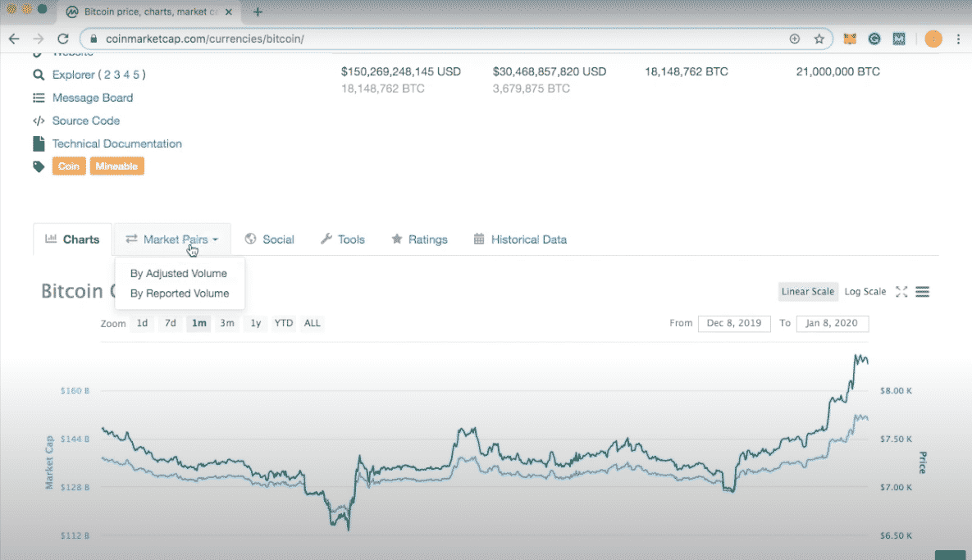Click the lock icon in address bar
Viewport: 972px width, 560px height.
click(x=94, y=39)
